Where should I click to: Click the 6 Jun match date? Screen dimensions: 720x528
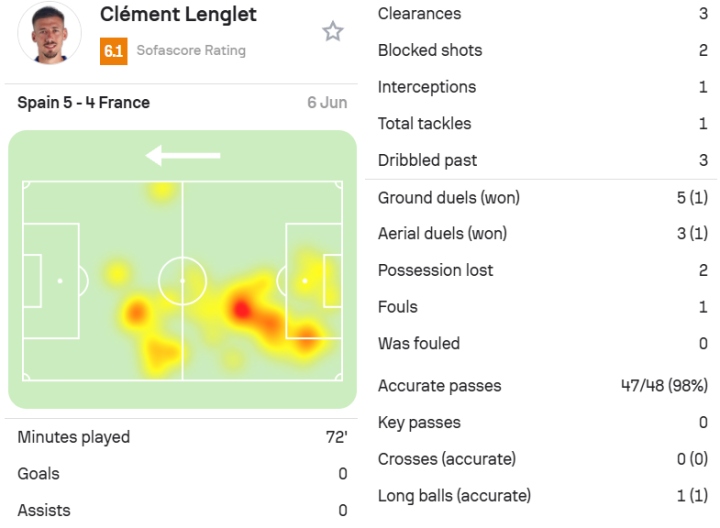(x=327, y=103)
